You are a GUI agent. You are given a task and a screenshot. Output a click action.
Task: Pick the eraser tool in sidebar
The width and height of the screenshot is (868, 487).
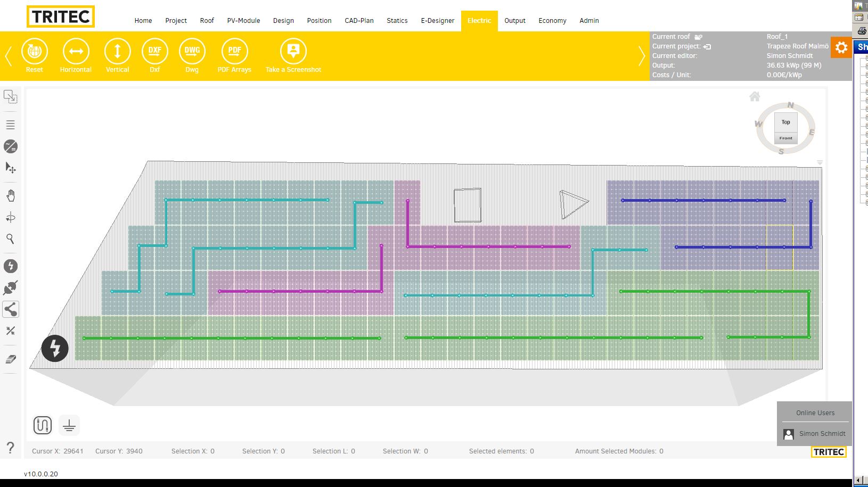point(11,359)
